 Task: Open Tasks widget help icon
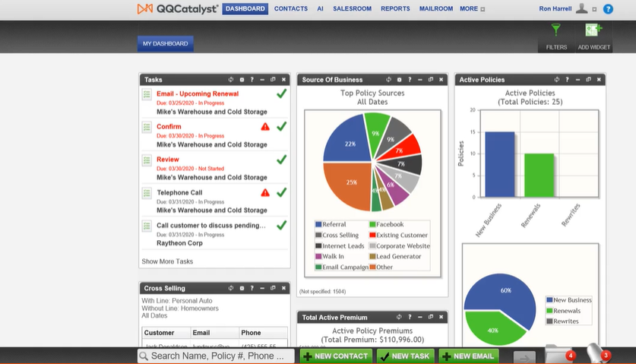(x=252, y=80)
